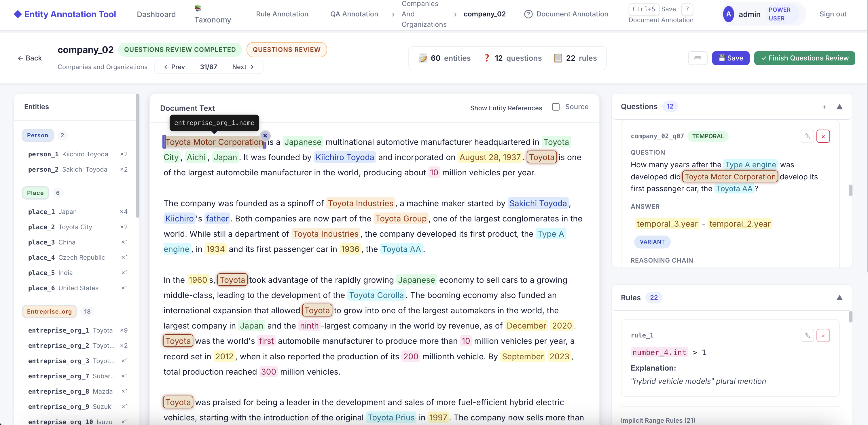Click the admin avatar circle
The image size is (868, 425).
[729, 14]
